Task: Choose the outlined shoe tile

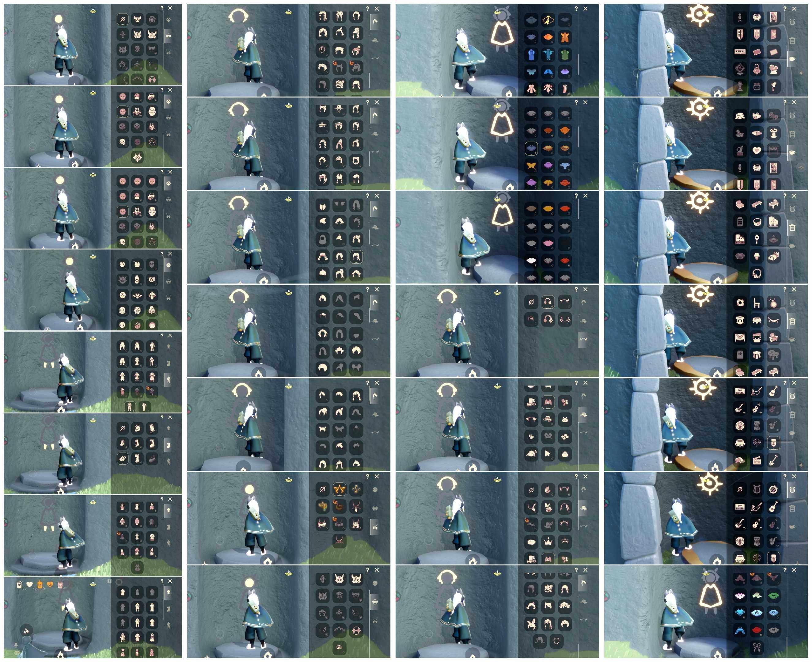Action: [x=122, y=458]
